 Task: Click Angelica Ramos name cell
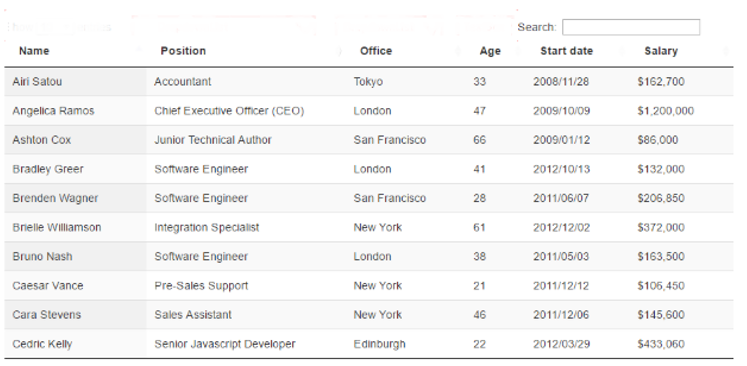pyautogui.click(x=53, y=111)
